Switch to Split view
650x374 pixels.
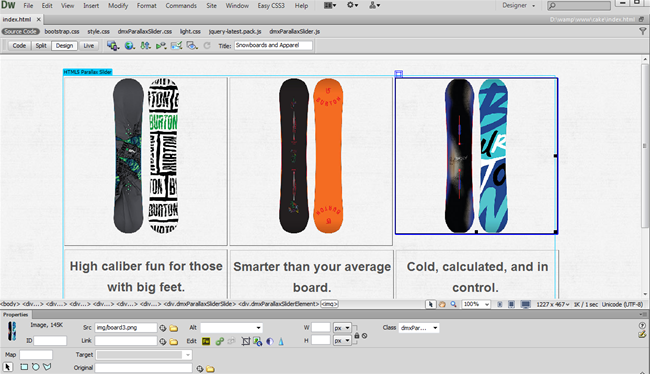[x=41, y=46]
